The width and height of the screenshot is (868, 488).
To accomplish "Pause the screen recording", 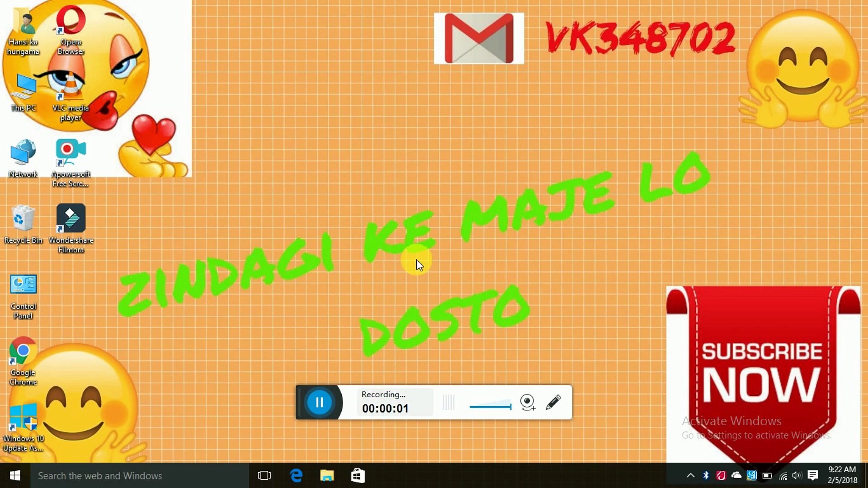I will coord(320,402).
